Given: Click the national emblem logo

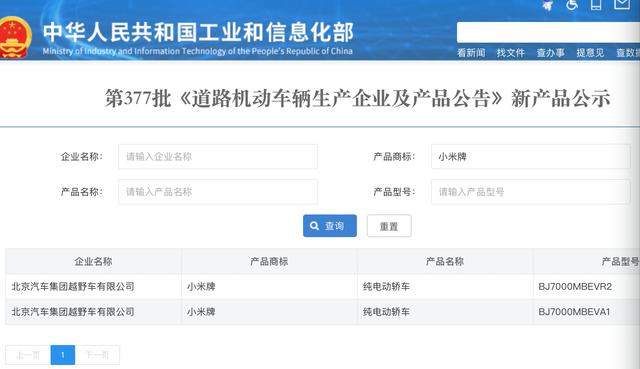Looking at the screenshot, I should coord(15,38).
